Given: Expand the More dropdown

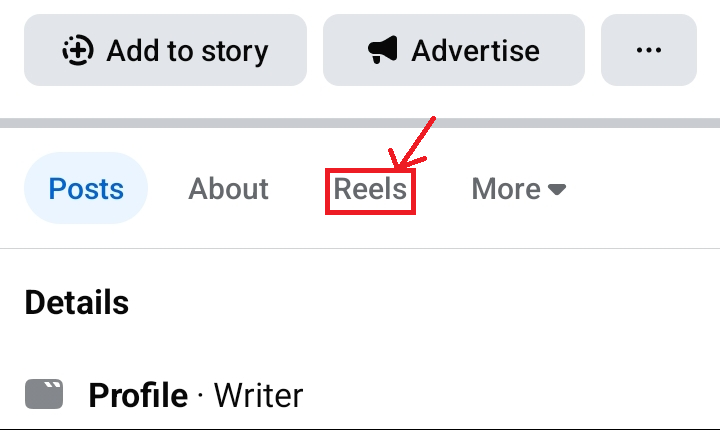Looking at the screenshot, I should [x=518, y=188].
